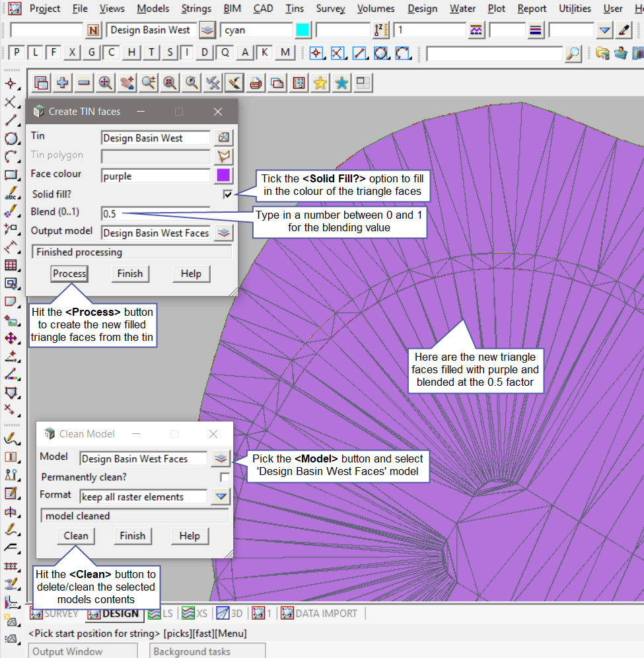Open Output model layers icon in Create TIN faces
Viewport: 644px width, 658px height.
pyautogui.click(x=224, y=233)
